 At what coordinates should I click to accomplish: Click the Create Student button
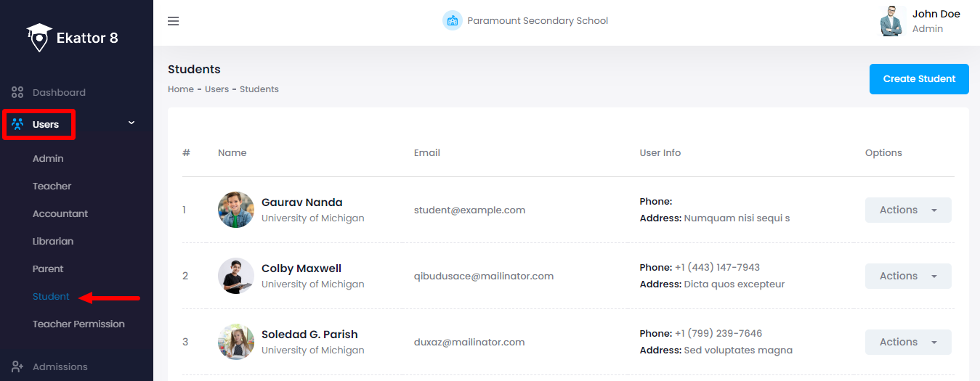919,78
